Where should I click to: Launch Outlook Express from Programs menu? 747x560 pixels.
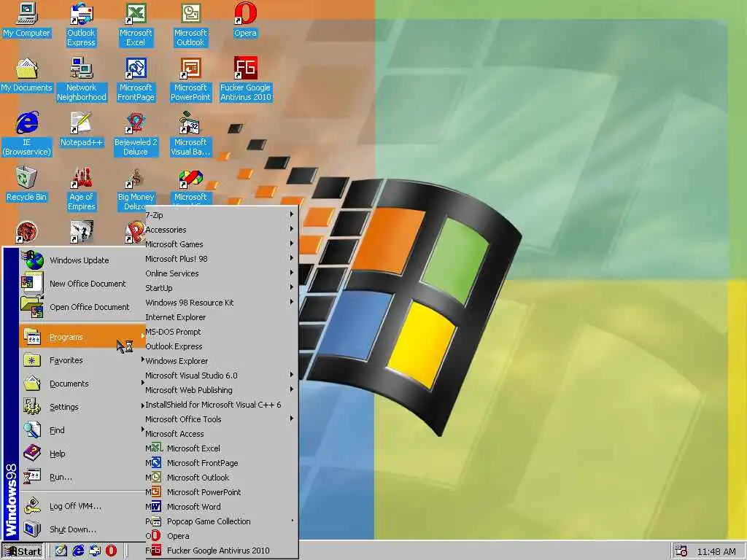(x=221, y=346)
